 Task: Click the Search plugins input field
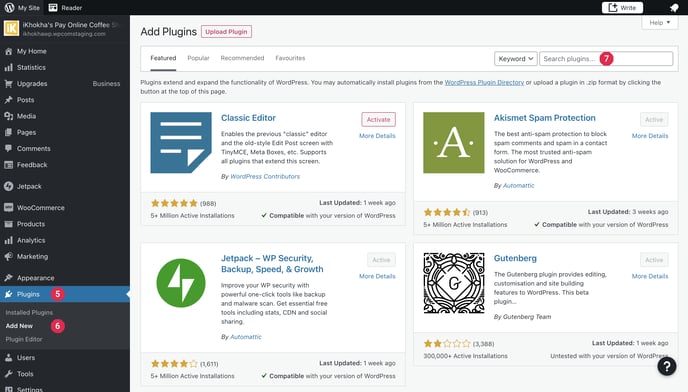point(606,58)
